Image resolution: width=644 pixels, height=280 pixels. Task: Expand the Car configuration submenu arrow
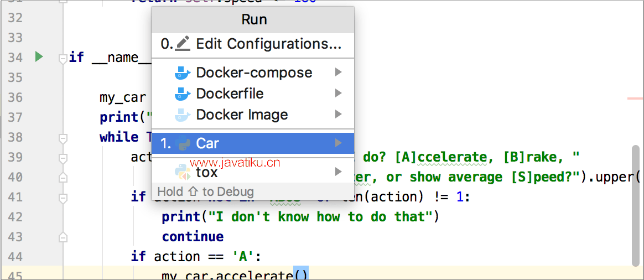[338, 143]
